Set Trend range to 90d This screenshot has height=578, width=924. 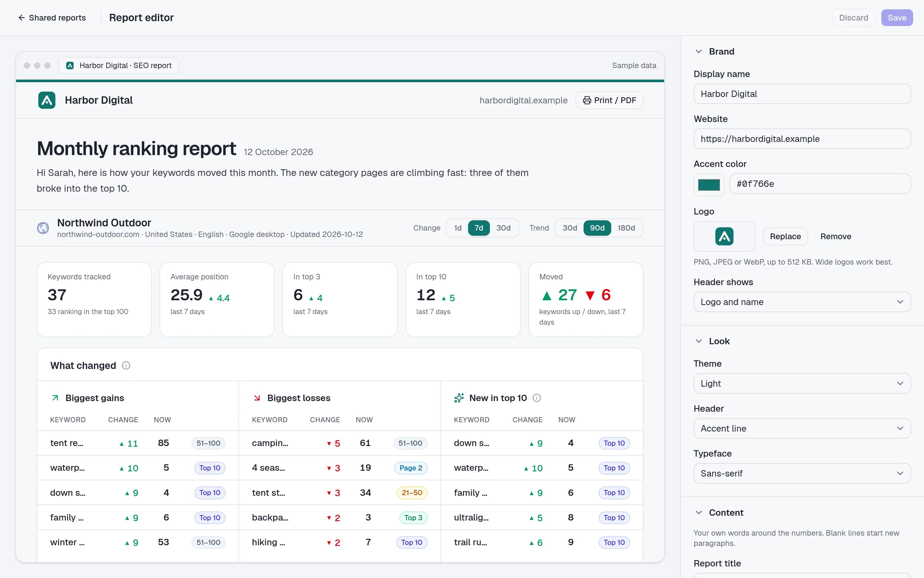pos(597,228)
